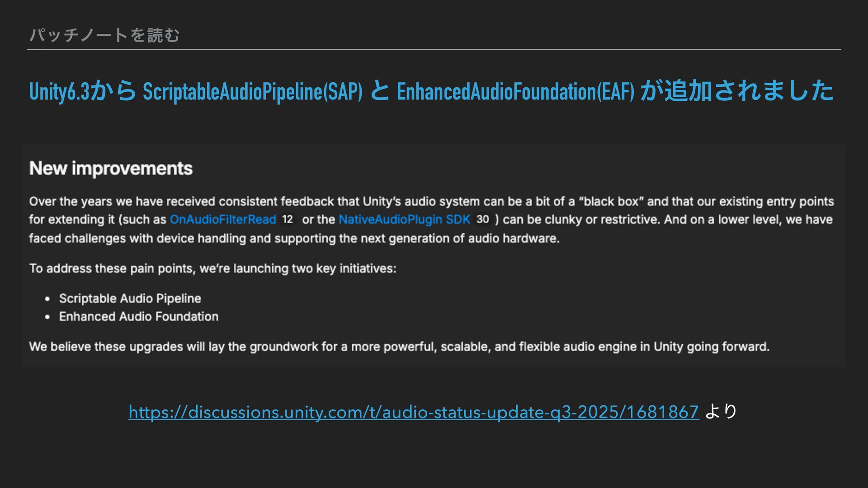Click the パッチノートを読む section header
The height and width of the screenshot is (488, 868).
pyautogui.click(x=104, y=35)
